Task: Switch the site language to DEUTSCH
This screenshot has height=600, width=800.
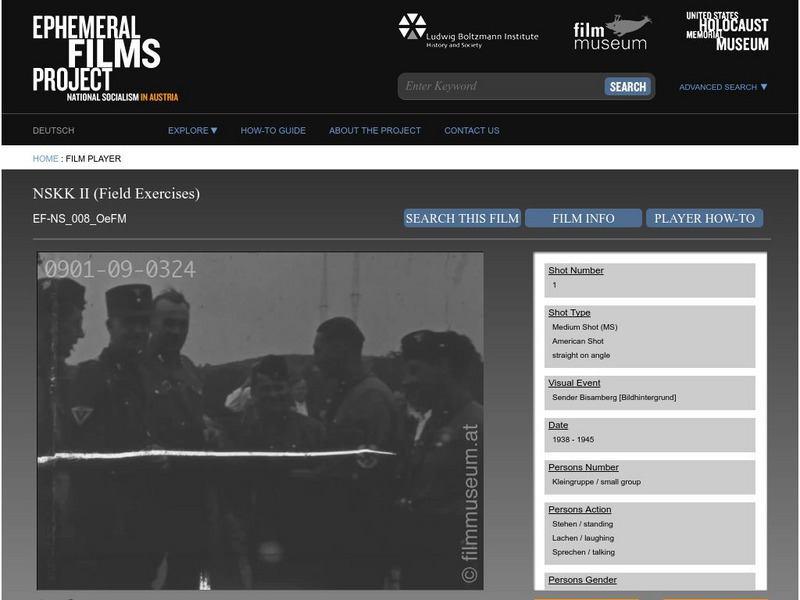Action: pyautogui.click(x=52, y=130)
